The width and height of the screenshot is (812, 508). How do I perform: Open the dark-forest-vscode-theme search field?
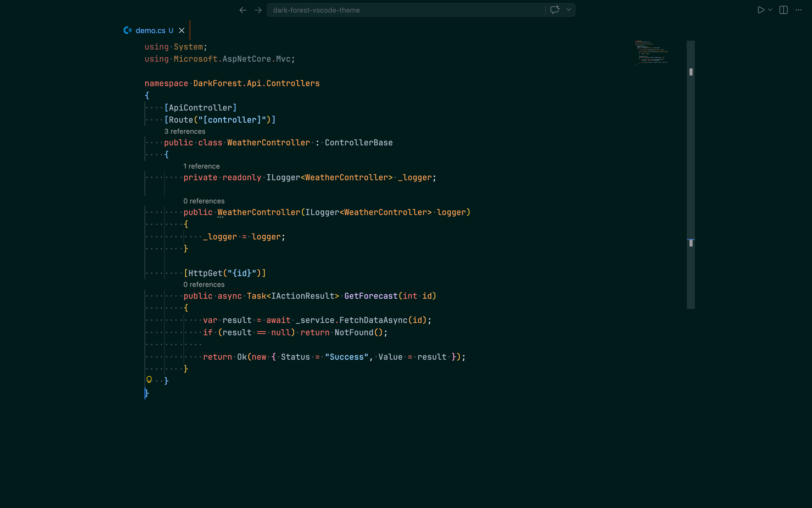coord(406,10)
